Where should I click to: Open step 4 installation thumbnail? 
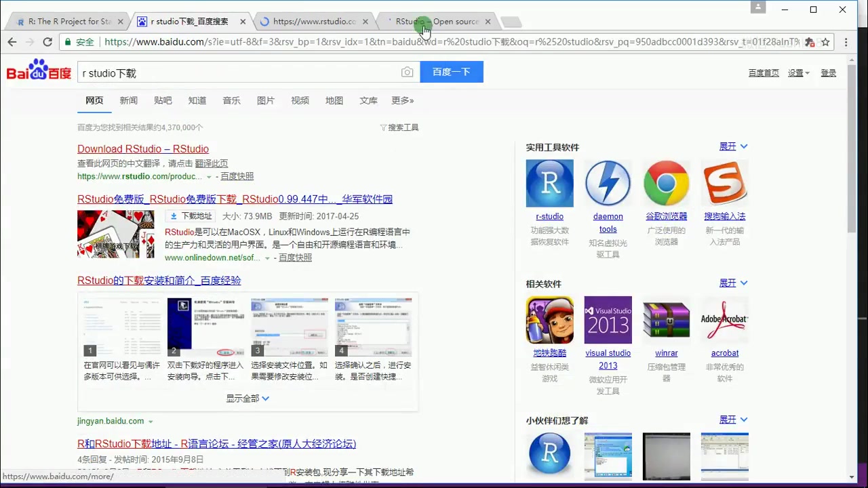click(x=373, y=327)
